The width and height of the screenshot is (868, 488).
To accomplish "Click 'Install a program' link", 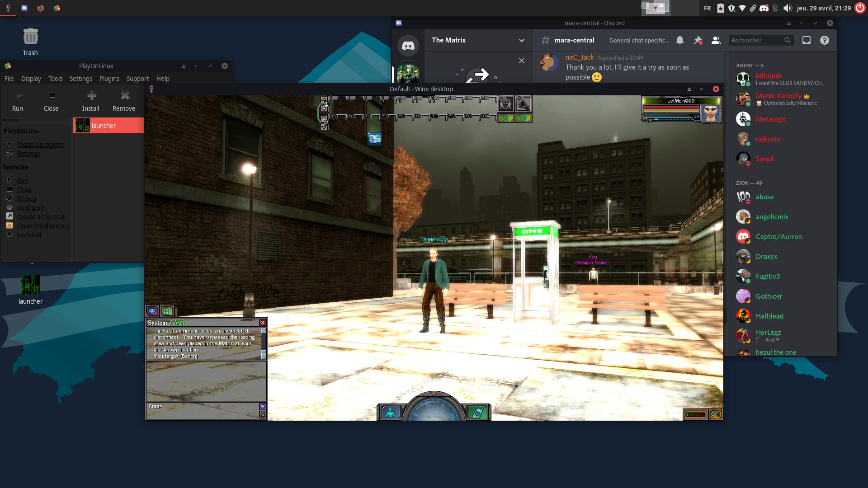I will click(x=40, y=145).
